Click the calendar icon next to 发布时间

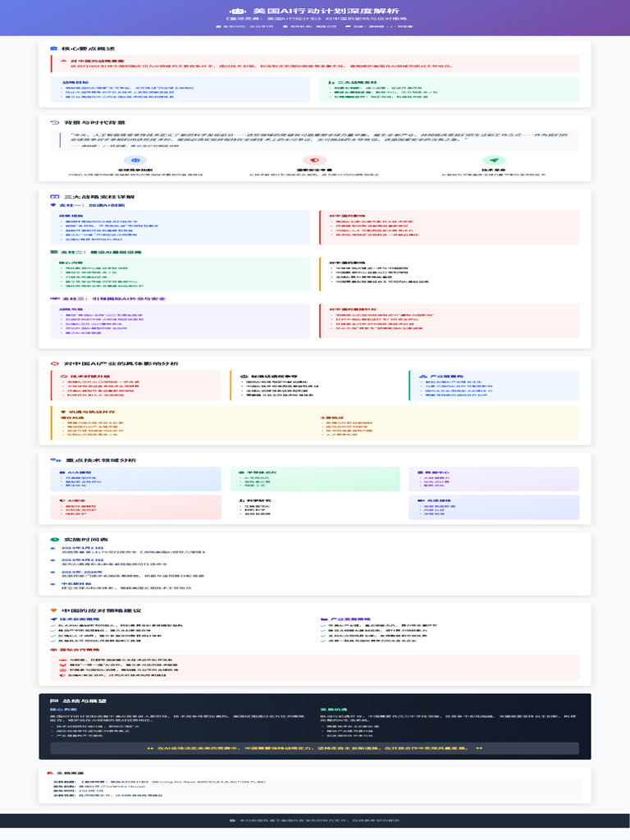click(218, 26)
